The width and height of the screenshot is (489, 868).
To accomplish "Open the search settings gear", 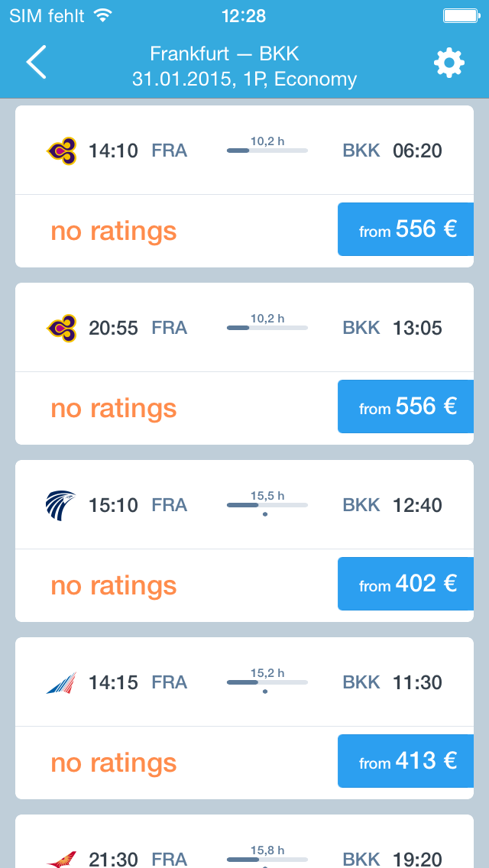I will (x=449, y=63).
